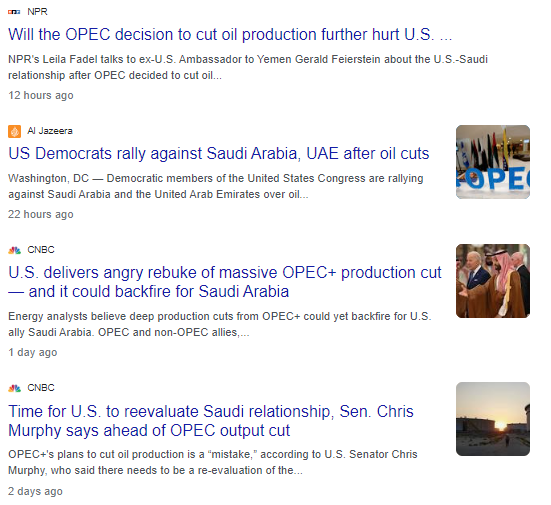Click the NPR Leila Fadel snippet text
The image size is (551, 505).
(x=248, y=67)
